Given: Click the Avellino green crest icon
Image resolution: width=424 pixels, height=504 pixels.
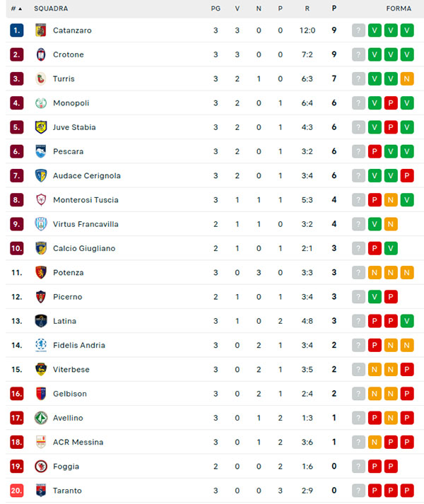Looking at the screenshot, I should pos(40,418).
